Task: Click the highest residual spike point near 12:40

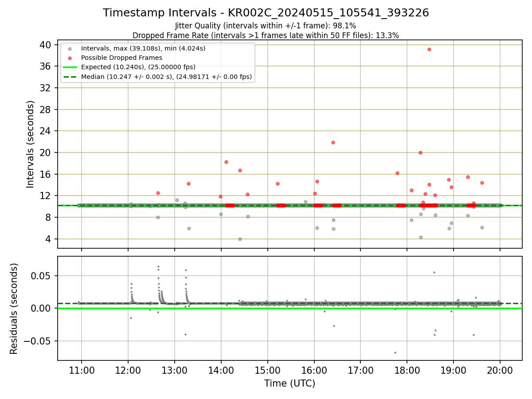Action: click(x=158, y=266)
